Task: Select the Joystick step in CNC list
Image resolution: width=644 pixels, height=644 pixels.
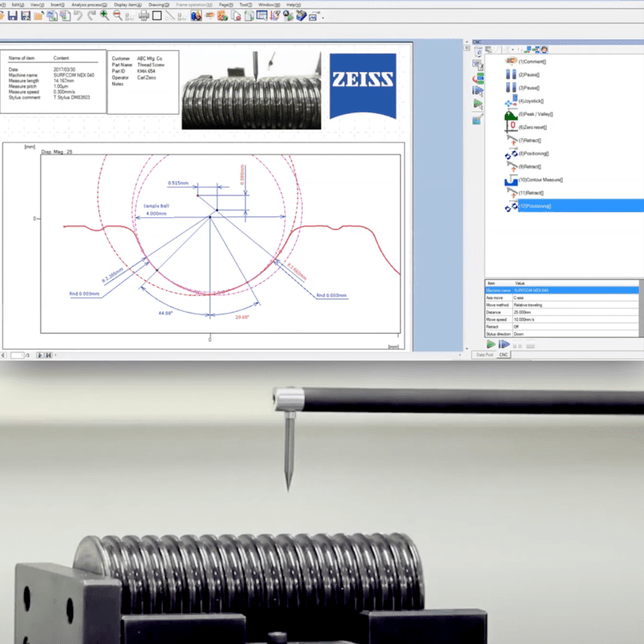Action: [531, 101]
